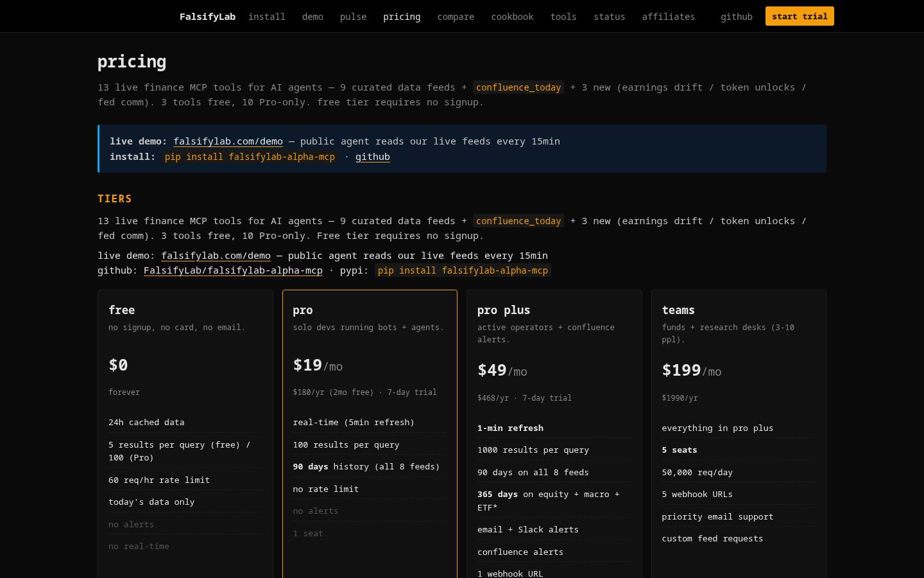Viewport: 924px width, 578px height.
Task: Select the free plan title
Action: [121, 310]
